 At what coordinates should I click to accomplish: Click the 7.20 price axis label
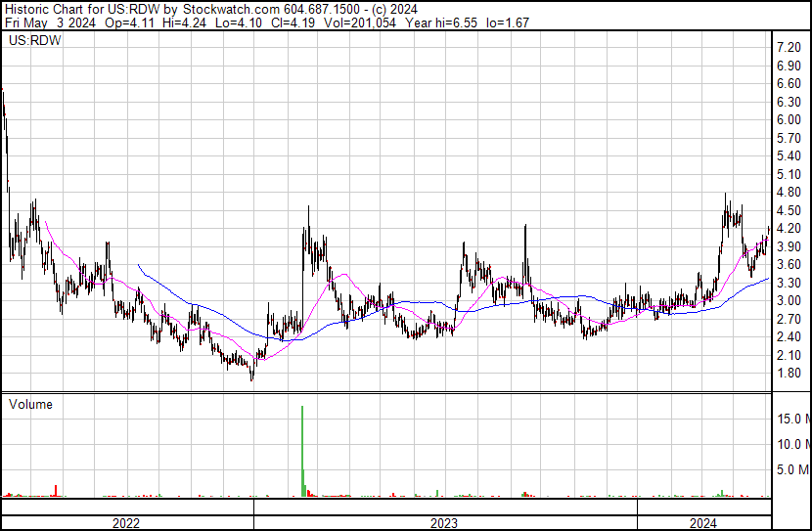click(789, 48)
